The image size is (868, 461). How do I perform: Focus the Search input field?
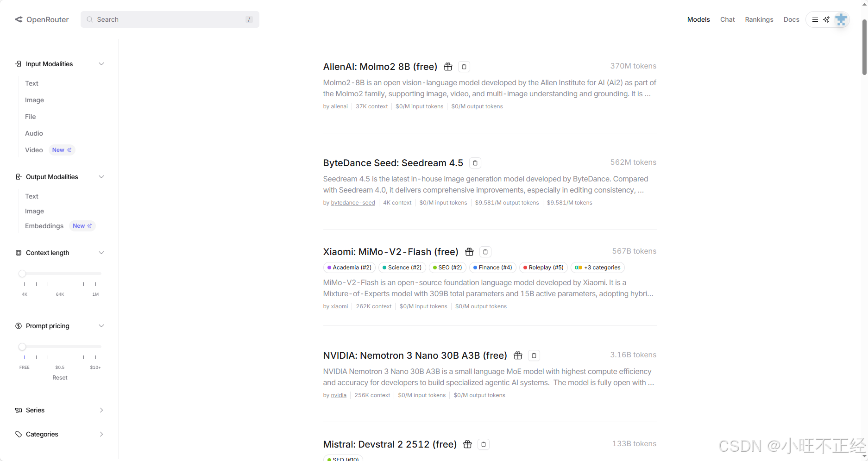[170, 19]
